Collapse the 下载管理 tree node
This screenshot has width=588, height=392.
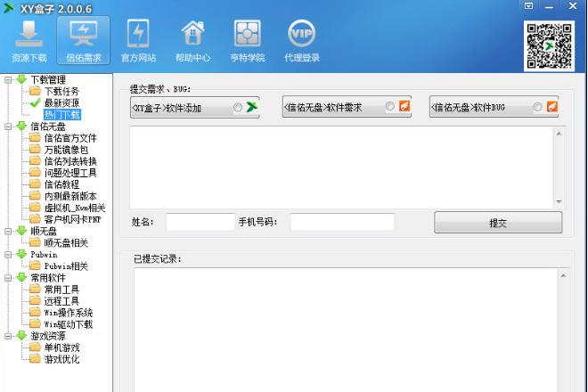tap(9, 79)
